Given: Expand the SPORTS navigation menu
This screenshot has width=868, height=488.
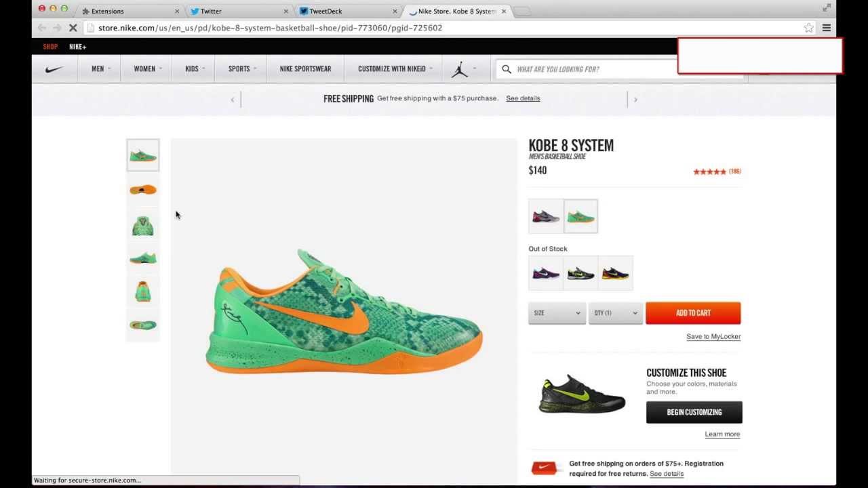Looking at the screenshot, I should [x=242, y=69].
